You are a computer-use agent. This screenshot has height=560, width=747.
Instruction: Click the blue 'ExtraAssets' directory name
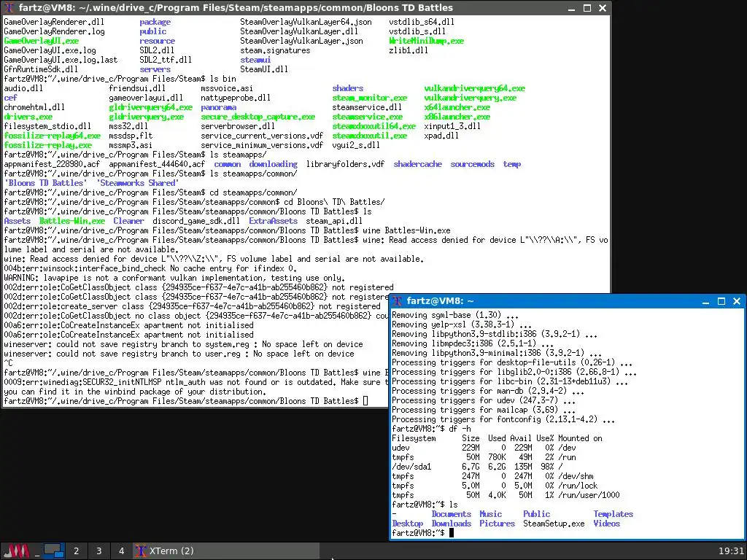pyautogui.click(x=273, y=221)
